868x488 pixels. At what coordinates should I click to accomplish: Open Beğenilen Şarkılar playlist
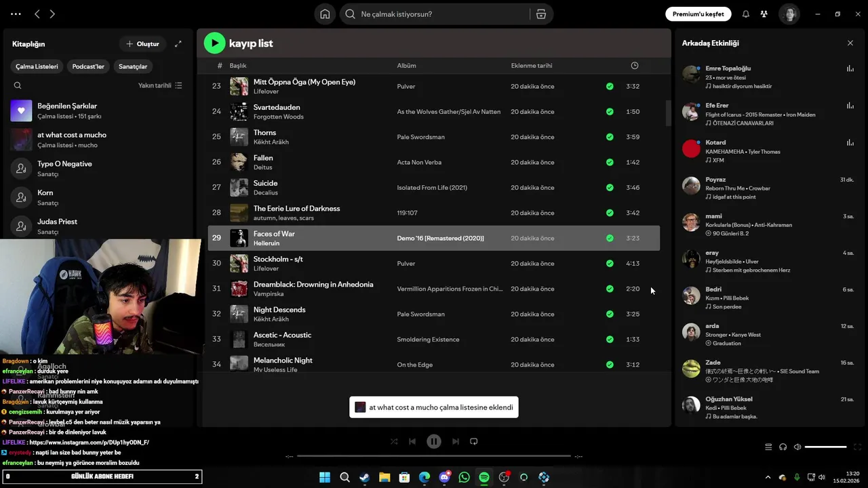coord(98,111)
